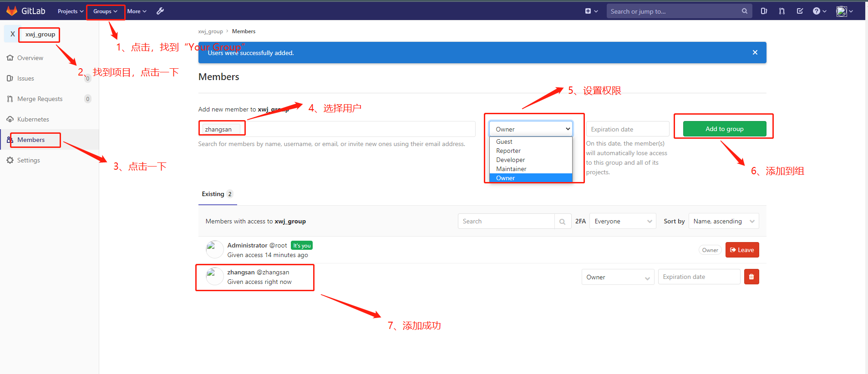
Task: Open the user avatar menu
Action: pos(844,11)
